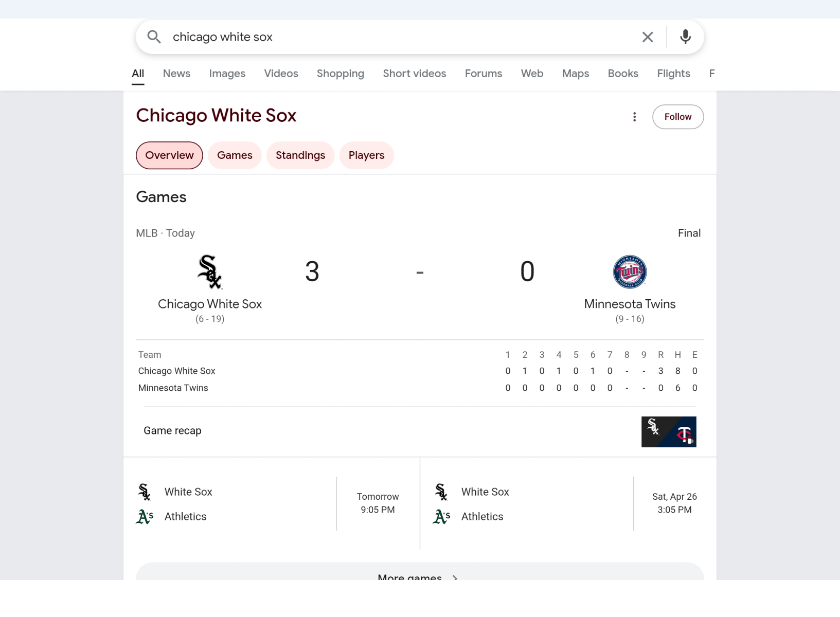Switch to the Games chip
Viewport: 840px width, 617px height.
[x=235, y=155]
